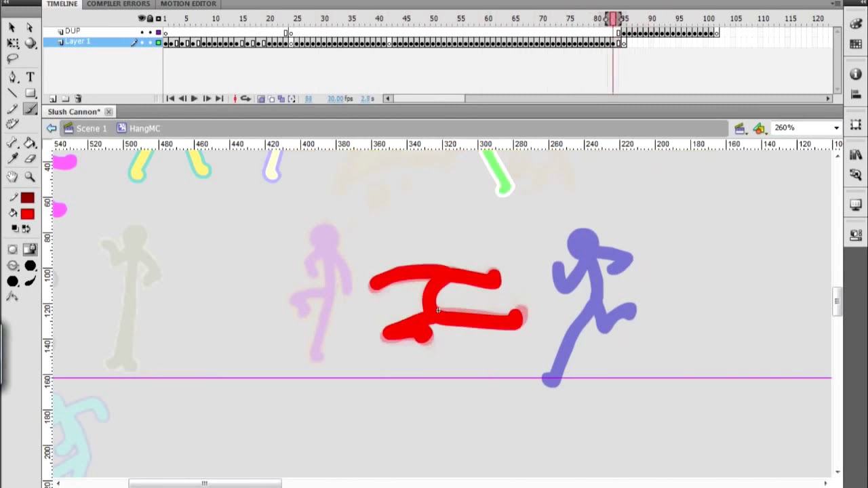868x488 pixels.
Task: Select the Brush tool
Action: 30,109
